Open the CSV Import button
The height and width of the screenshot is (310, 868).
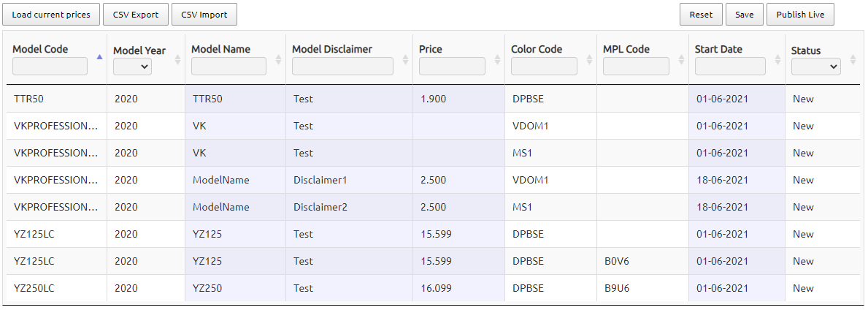pyautogui.click(x=204, y=15)
